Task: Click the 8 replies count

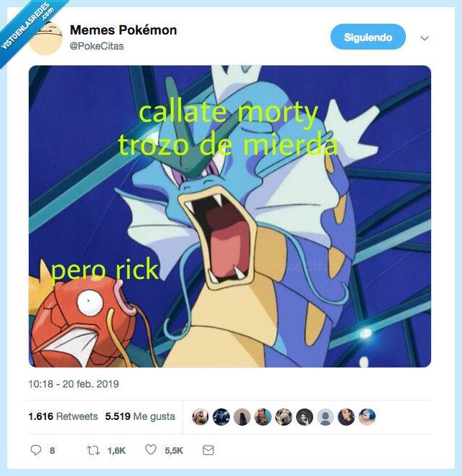Action: click(52, 451)
